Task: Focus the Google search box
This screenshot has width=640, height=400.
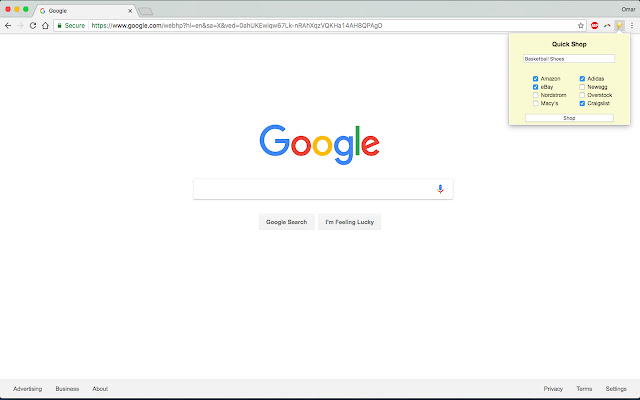Action: point(323,189)
